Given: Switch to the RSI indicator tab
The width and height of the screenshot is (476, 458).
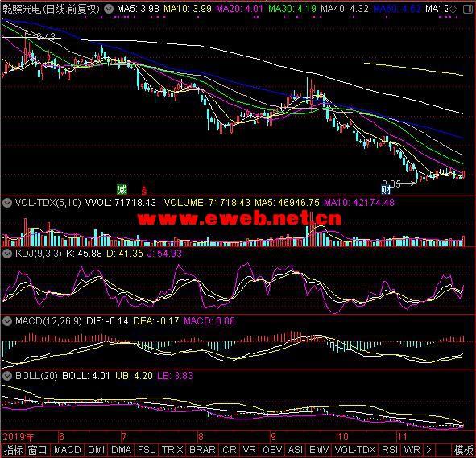Looking at the screenshot, I should [x=390, y=450].
